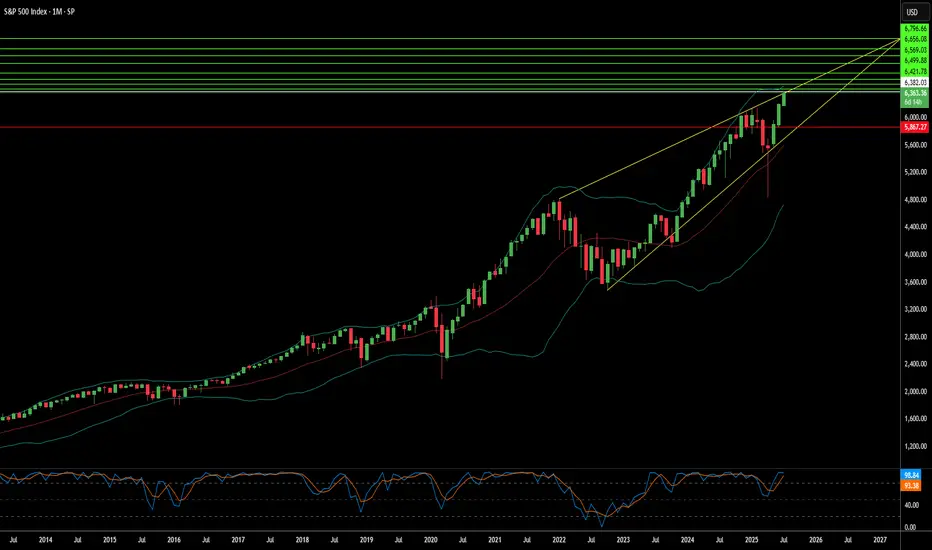The height and width of the screenshot is (550, 932).
Task: Click the 2015 label on time axis
Action: [x=109, y=540]
